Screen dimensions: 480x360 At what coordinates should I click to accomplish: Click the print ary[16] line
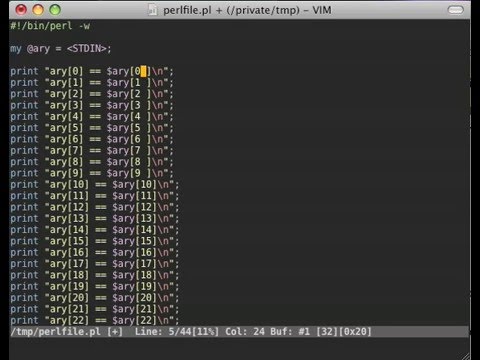coord(95,253)
